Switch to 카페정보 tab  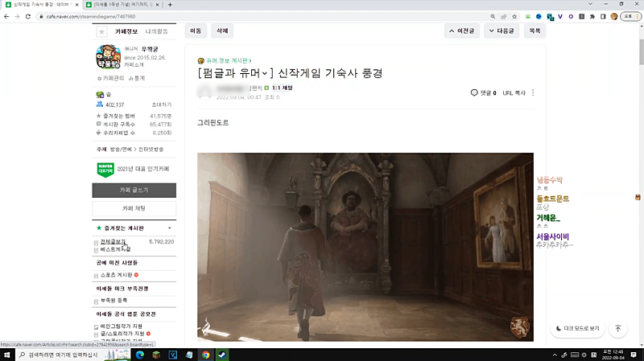pos(126,31)
